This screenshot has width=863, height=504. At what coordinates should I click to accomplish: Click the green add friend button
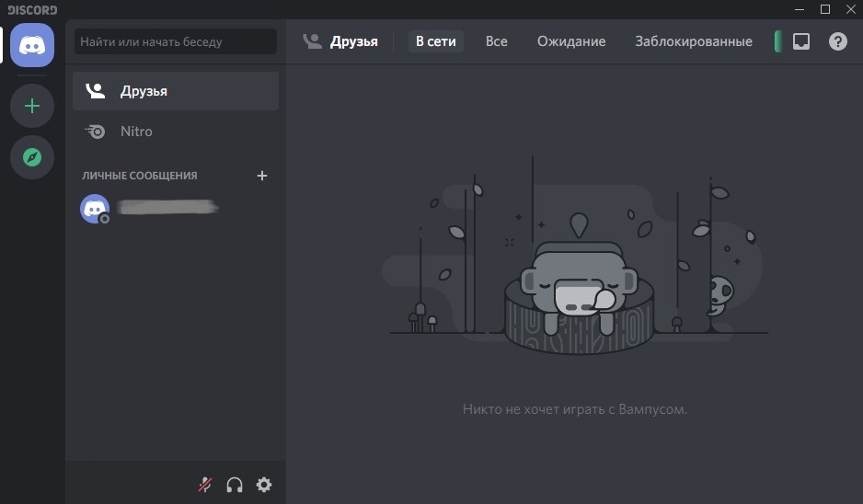tap(778, 41)
